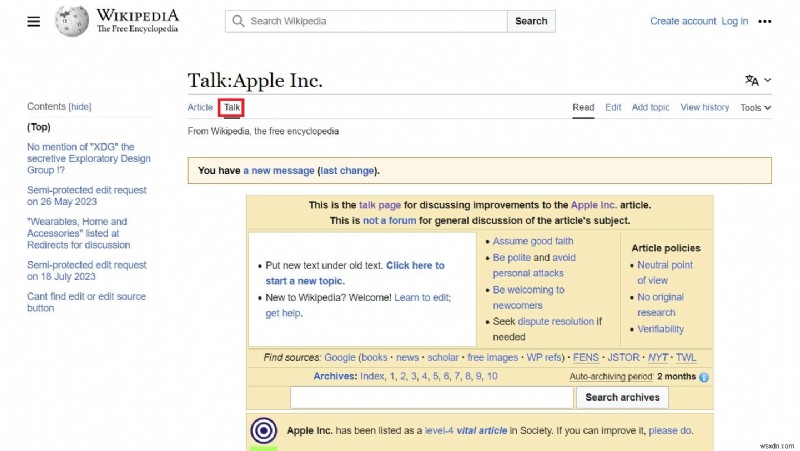Open 'Wearables, Home and Accessories' section link
The width and height of the screenshot is (800, 451).
pos(79,233)
